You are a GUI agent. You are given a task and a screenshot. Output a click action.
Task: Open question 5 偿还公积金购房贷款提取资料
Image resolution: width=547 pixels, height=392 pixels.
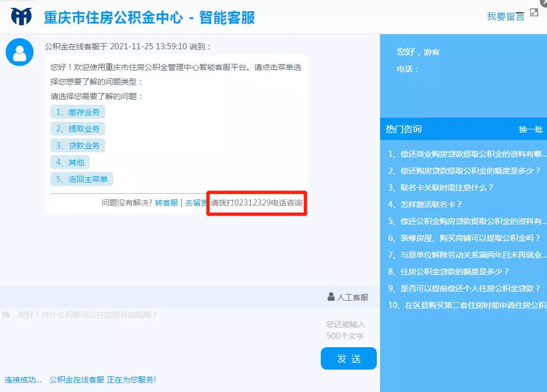coord(467,221)
